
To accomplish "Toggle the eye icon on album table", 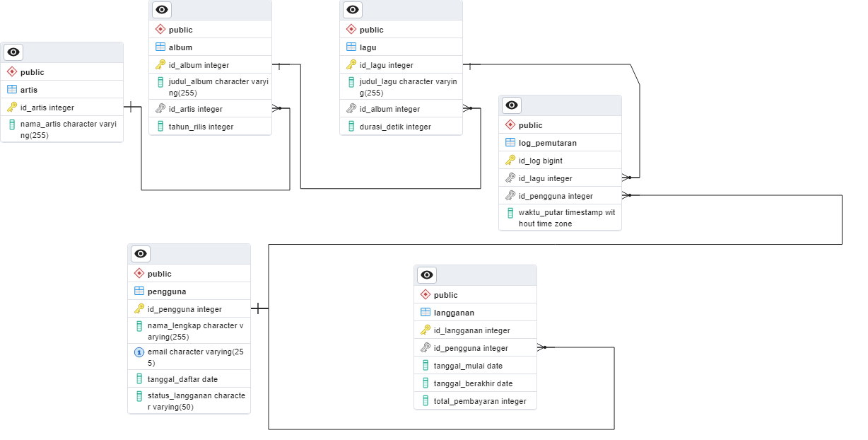I will (163, 9).
